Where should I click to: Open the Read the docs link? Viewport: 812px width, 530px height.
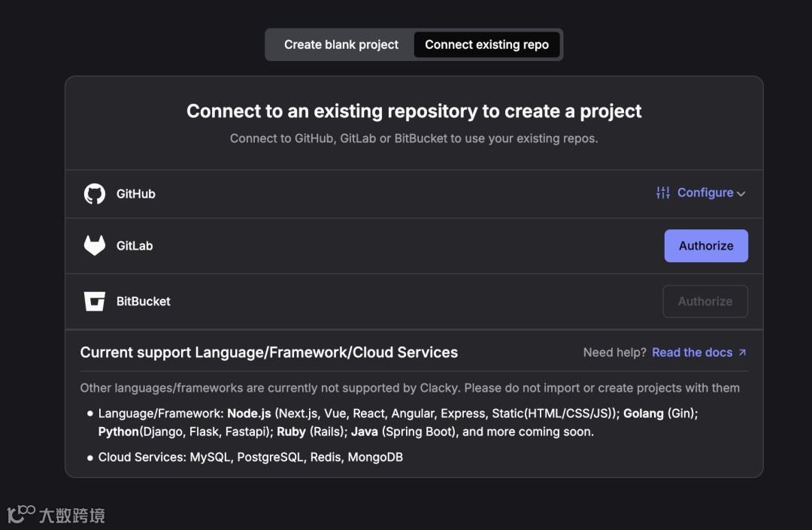[x=692, y=353]
